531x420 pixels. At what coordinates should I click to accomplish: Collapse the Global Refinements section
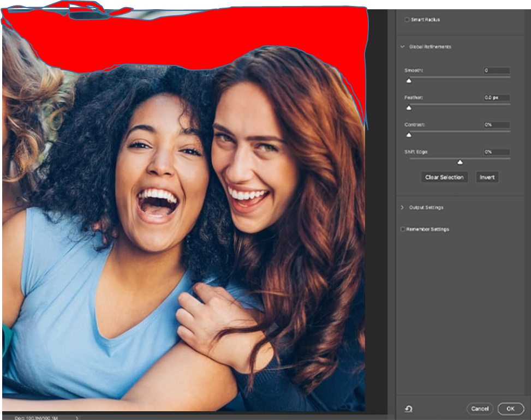coord(402,47)
